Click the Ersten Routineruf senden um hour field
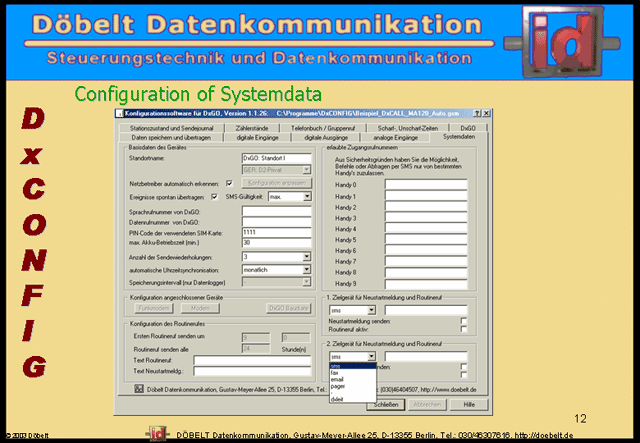The width and height of the screenshot is (640, 443). (256, 338)
